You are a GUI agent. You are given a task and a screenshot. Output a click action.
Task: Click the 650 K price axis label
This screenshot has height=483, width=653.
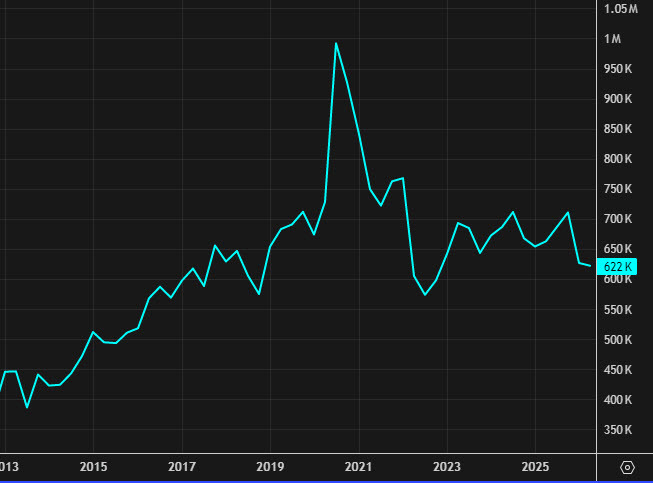click(618, 249)
